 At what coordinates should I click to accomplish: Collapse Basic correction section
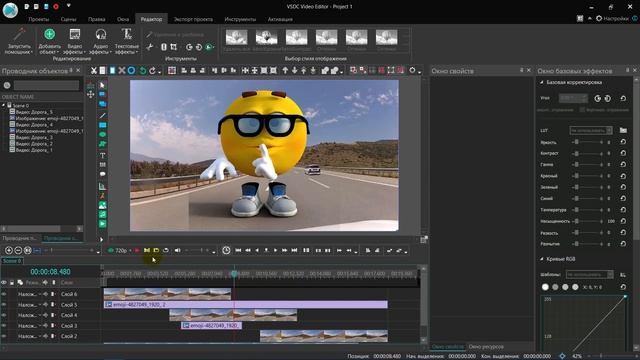click(542, 82)
